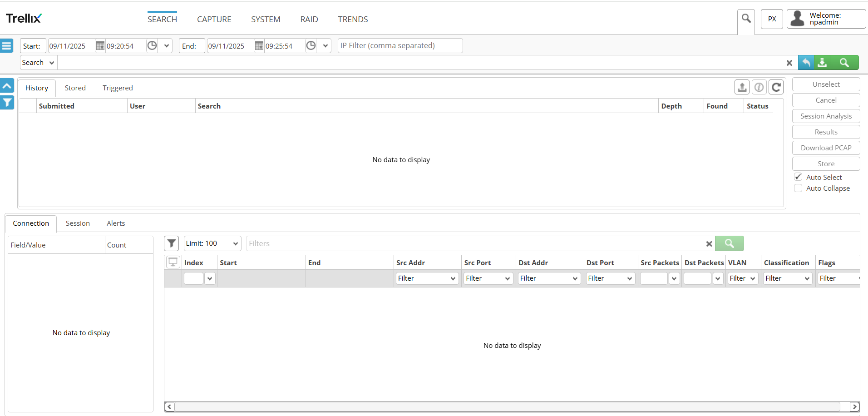Open the CAPTURE menu

(x=214, y=20)
